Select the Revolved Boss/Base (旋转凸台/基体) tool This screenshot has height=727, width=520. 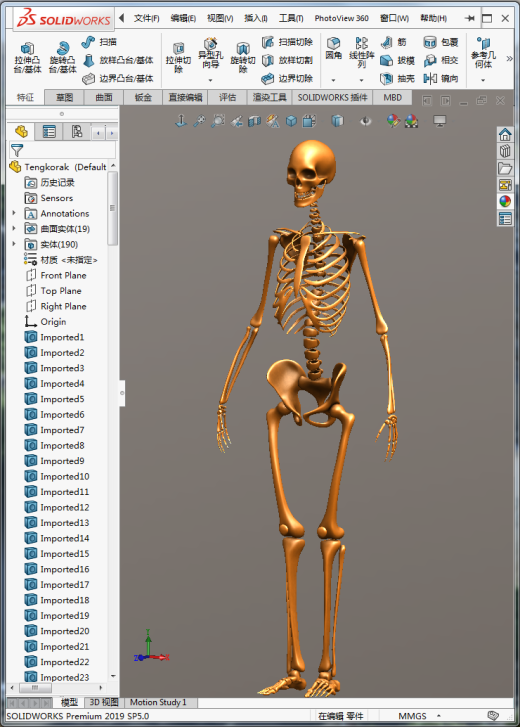62,57
